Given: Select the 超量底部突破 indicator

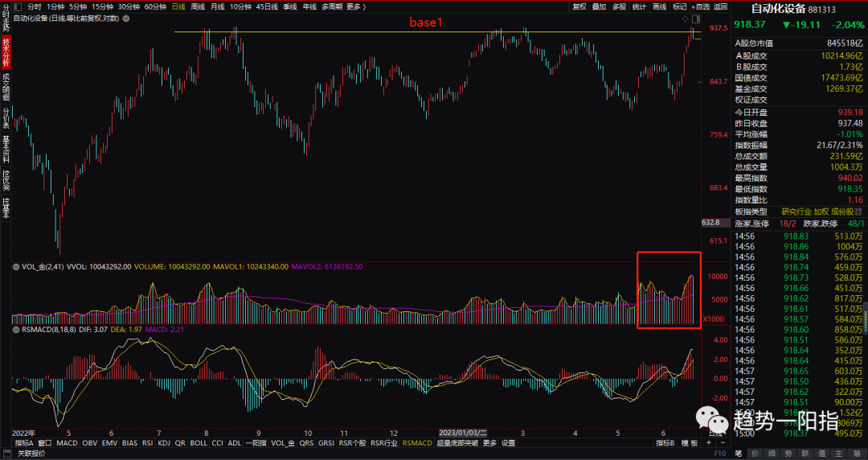Looking at the screenshot, I should coord(457,443).
